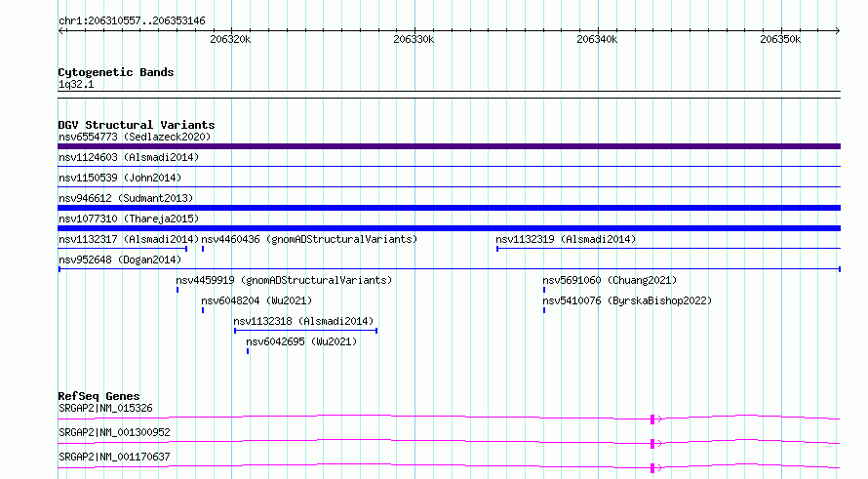Click the 1q32.1 cytogenetic band label
868x479 pixels.
coord(76,84)
